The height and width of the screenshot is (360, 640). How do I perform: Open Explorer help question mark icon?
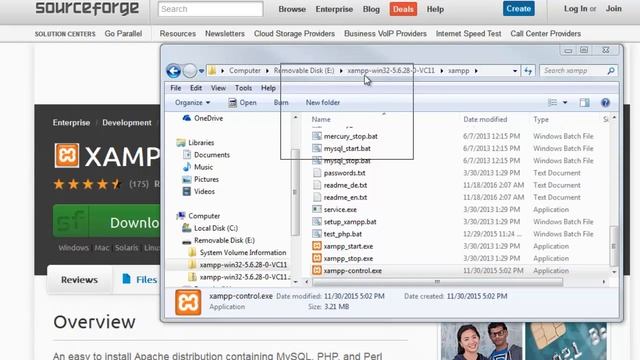click(605, 102)
